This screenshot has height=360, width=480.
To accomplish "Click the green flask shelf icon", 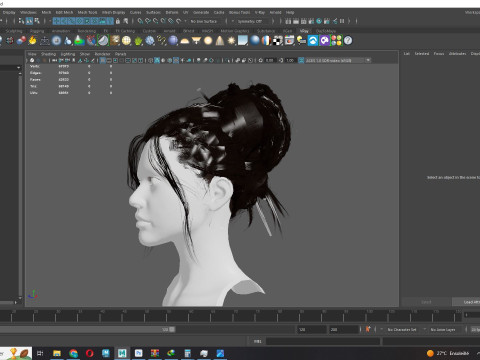I will click(x=79, y=41).
